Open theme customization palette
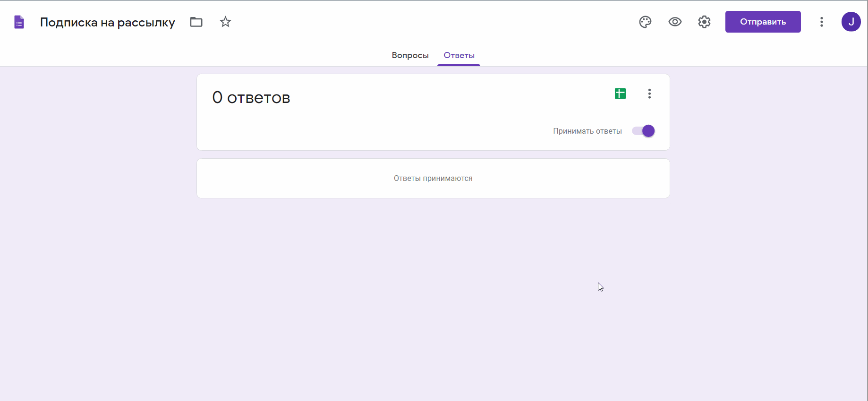This screenshot has height=401, width=868. [x=645, y=22]
